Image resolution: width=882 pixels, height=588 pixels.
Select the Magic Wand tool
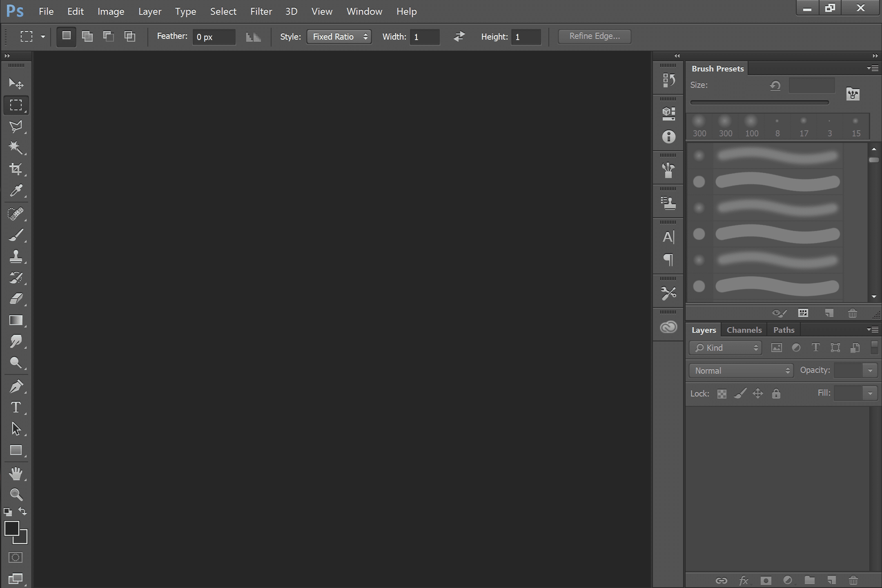tap(16, 147)
